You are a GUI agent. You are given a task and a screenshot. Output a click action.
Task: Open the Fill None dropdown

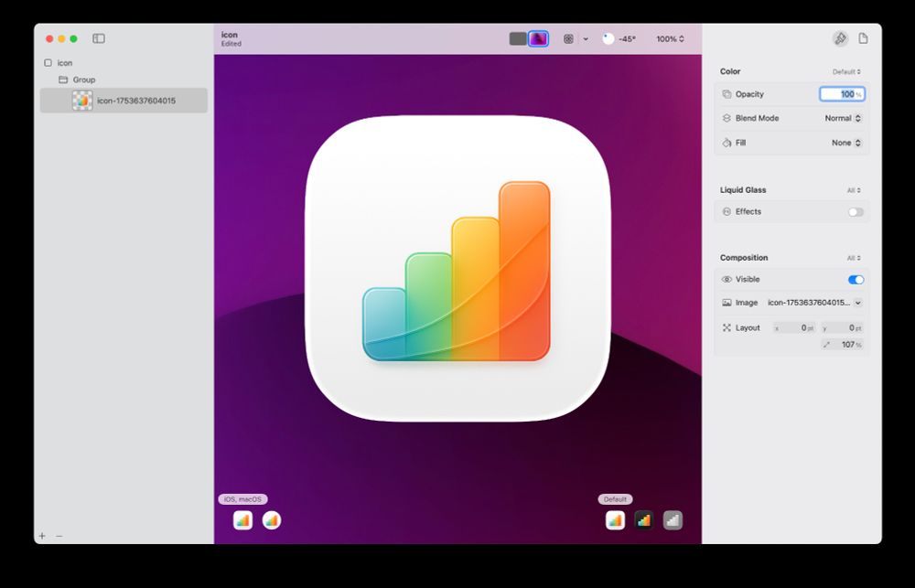(846, 143)
